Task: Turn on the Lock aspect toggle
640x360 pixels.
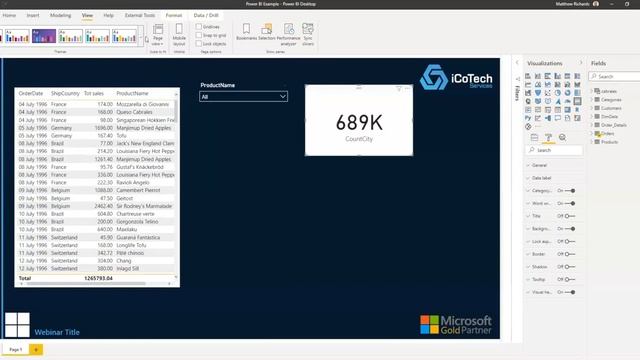Action: pos(570,241)
